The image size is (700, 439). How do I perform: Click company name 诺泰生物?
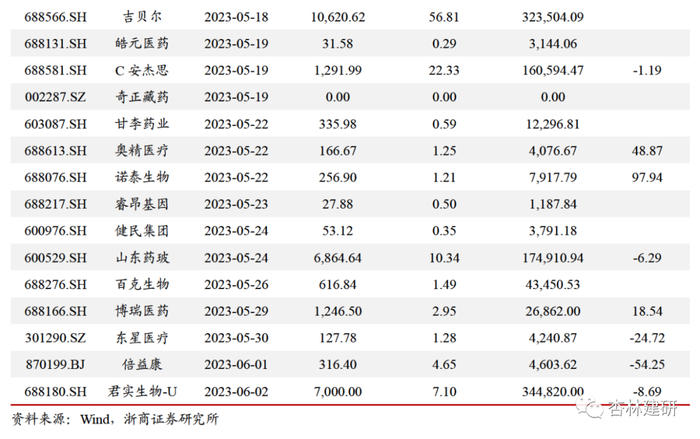click(142, 177)
